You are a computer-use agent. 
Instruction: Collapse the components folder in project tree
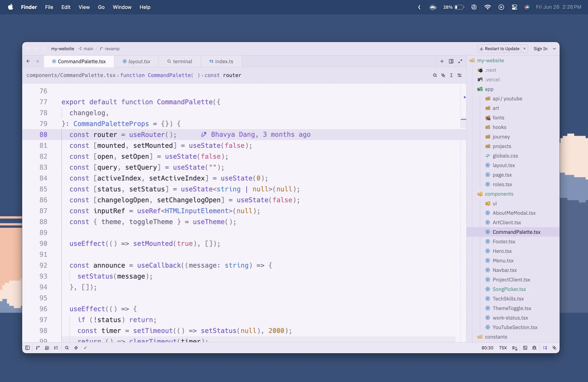click(x=499, y=194)
